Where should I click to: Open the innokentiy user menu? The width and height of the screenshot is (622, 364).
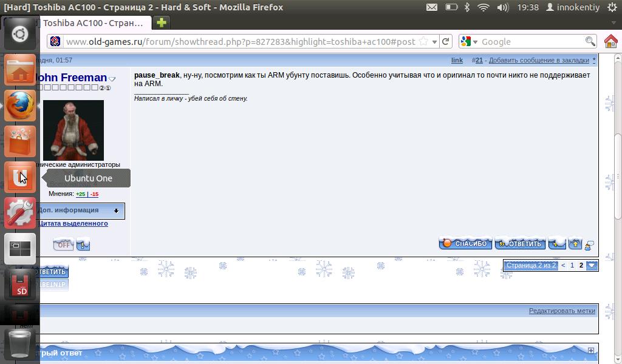point(573,7)
